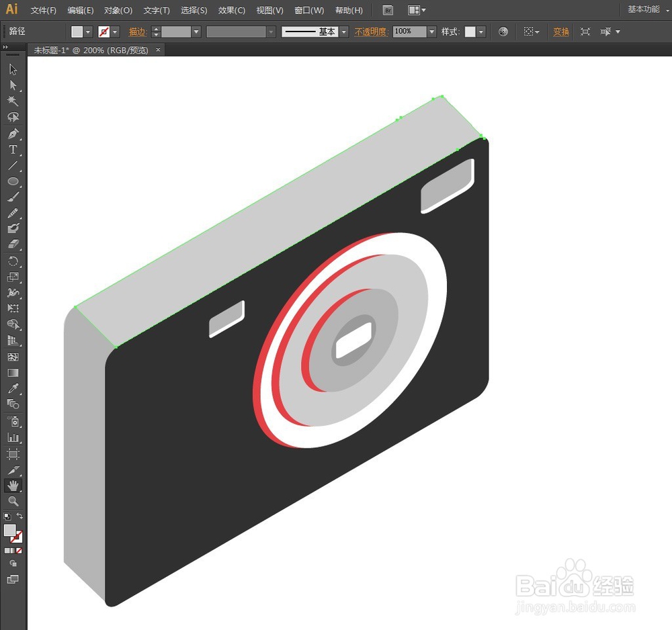The image size is (672, 630).
Task: Swap fill and stroke colors
Action: (19, 516)
